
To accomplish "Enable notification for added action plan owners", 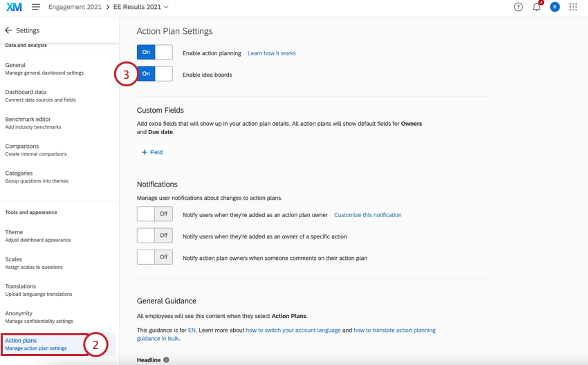I will click(154, 214).
